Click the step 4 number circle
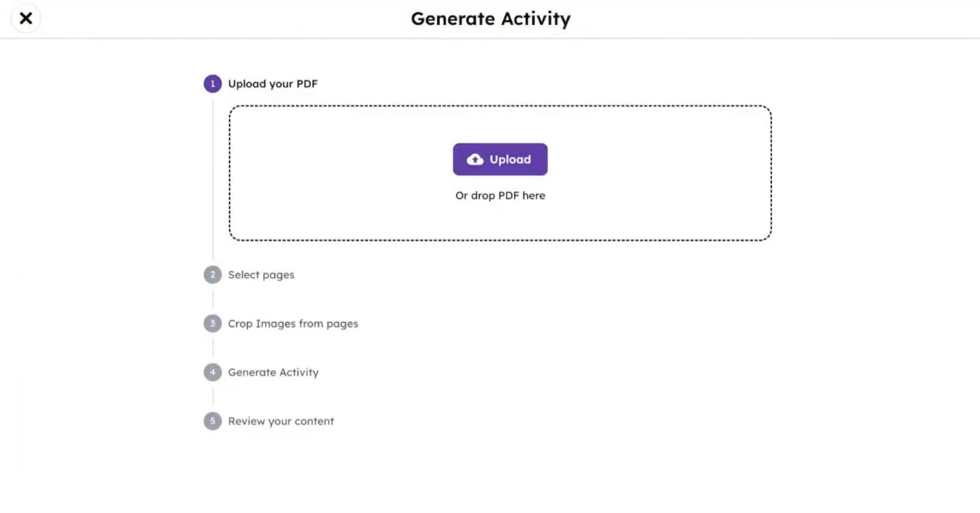 213,372
